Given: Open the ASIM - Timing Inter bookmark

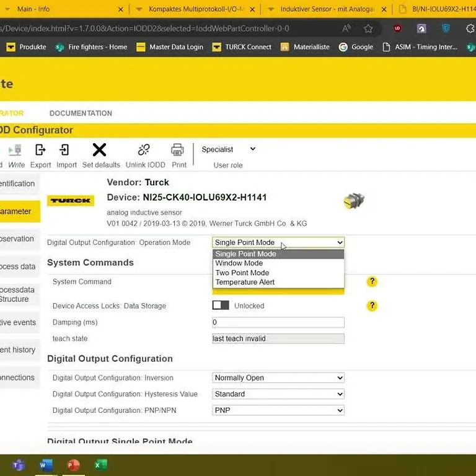Looking at the screenshot, I should tap(420, 47).
